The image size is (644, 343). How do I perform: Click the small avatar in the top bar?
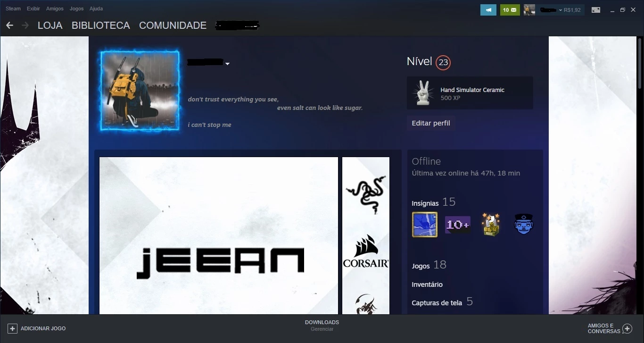pos(529,9)
